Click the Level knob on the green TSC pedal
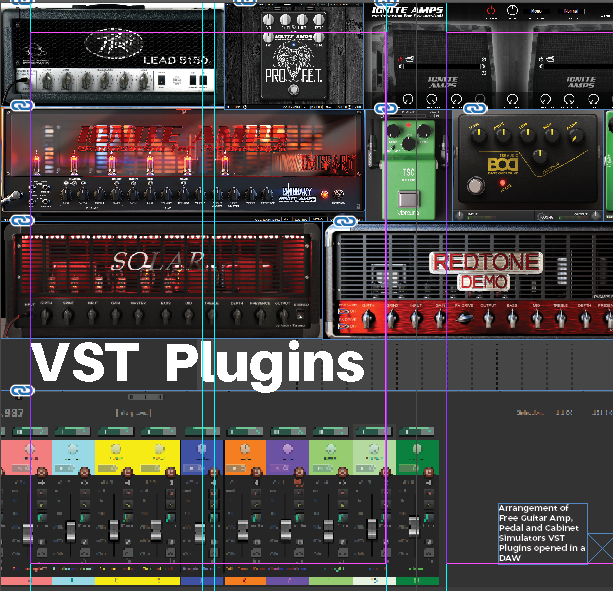This screenshot has width=613, height=591. click(424, 131)
